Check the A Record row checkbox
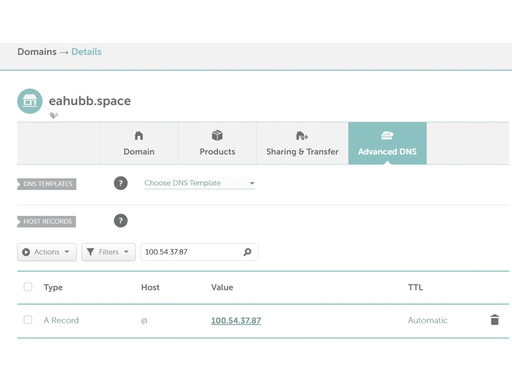Viewport: 512px width, 384px height. (28, 320)
